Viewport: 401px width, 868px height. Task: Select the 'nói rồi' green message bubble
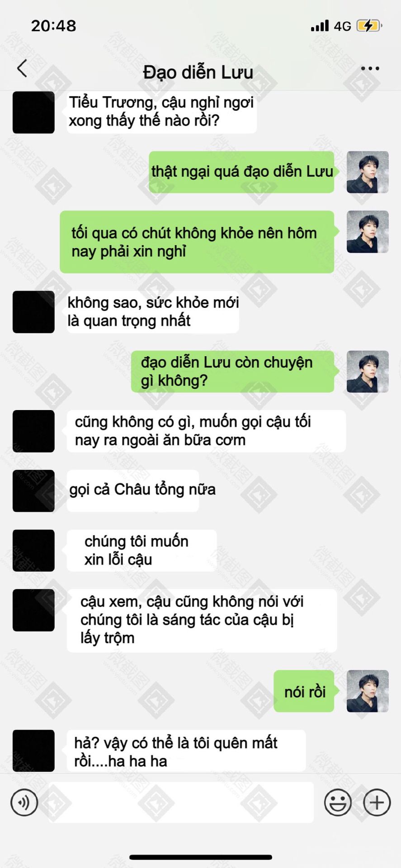304,691
